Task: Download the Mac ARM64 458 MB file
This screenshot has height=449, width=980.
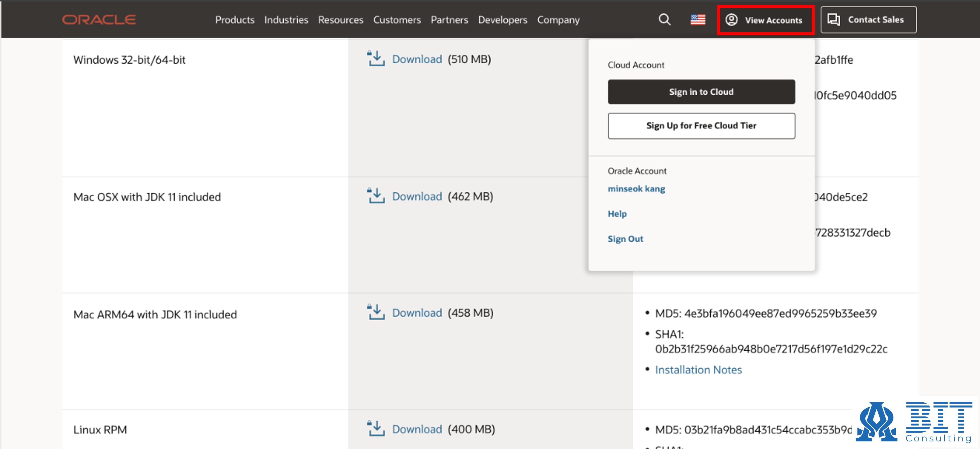Action: coord(417,313)
